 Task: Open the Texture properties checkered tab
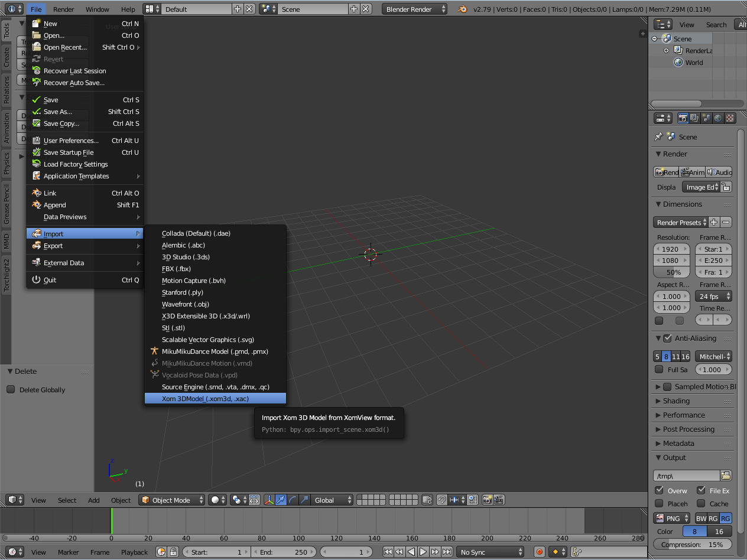(730, 118)
